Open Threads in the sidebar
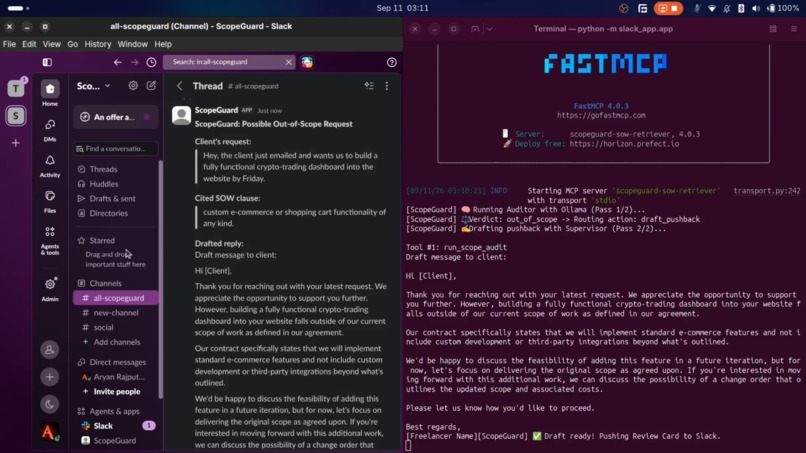Viewport: 806px width, 453px height. coord(103,169)
